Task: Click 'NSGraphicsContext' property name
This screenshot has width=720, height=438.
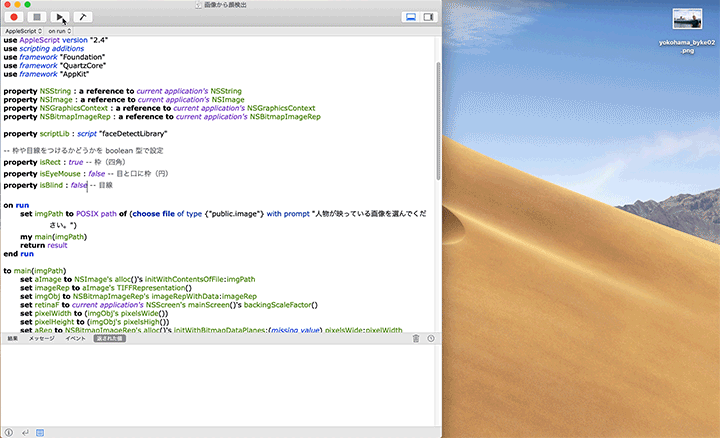Action: click(x=73, y=108)
